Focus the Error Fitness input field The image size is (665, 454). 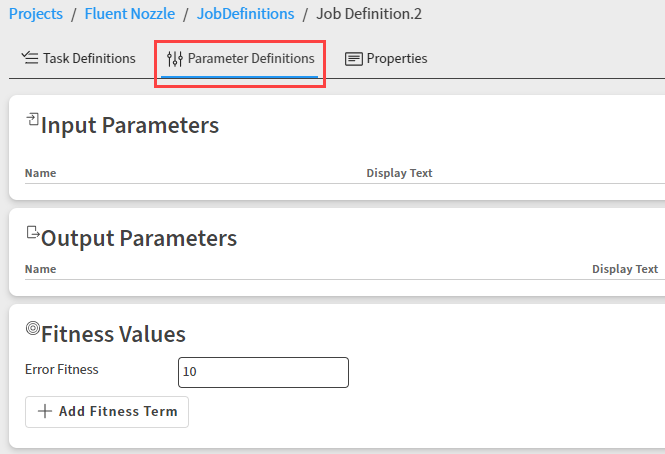click(263, 372)
